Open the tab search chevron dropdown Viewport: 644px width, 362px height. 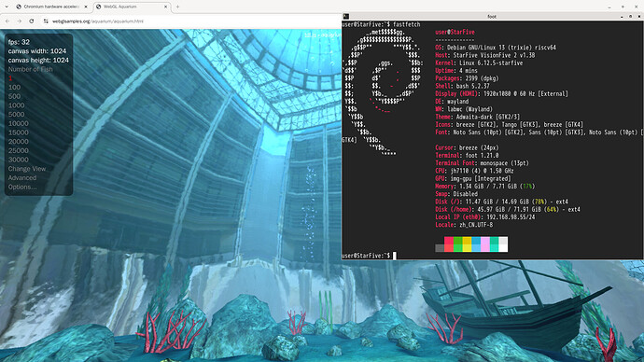tap(7, 7)
